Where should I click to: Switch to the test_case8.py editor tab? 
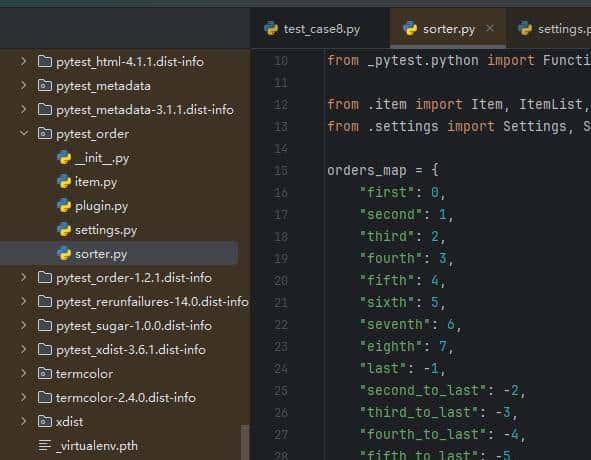click(320, 29)
